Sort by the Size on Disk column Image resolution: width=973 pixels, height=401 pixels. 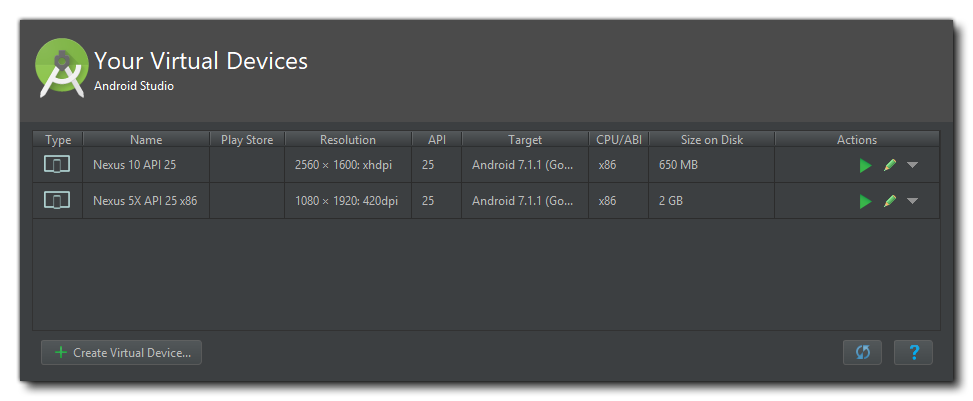point(712,140)
